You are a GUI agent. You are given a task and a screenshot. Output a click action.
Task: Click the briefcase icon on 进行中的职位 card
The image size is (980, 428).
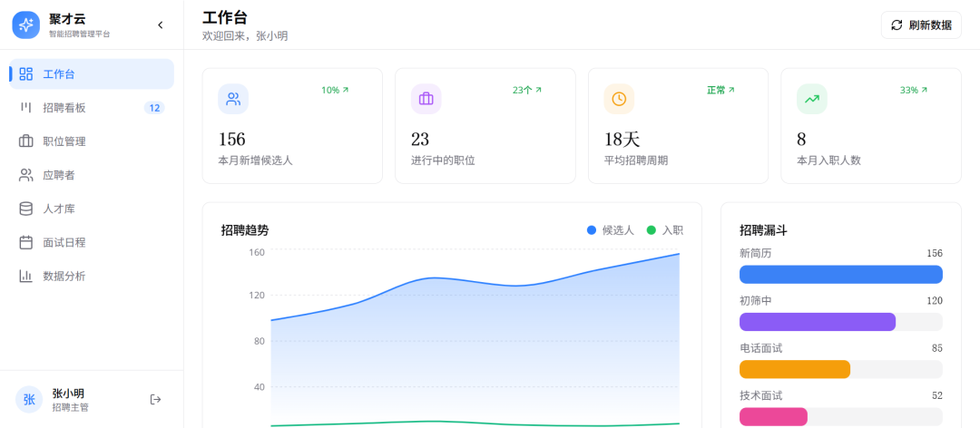426,99
